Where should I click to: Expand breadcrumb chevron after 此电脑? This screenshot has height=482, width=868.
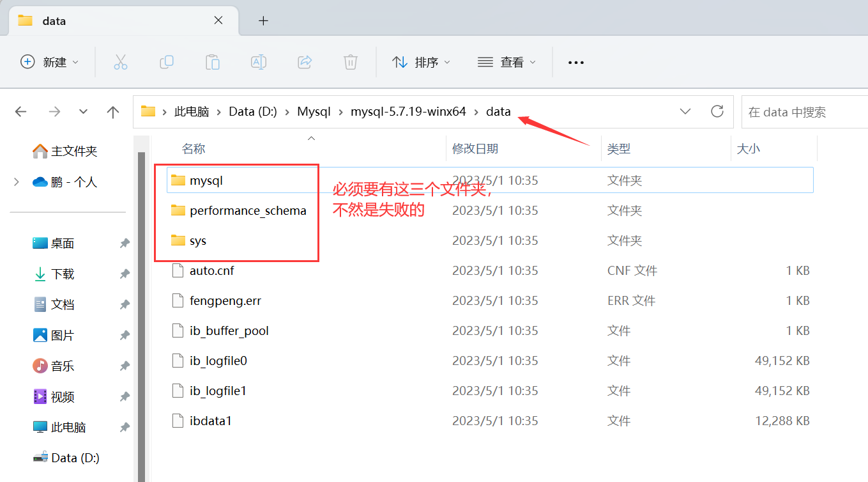click(x=219, y=112)
